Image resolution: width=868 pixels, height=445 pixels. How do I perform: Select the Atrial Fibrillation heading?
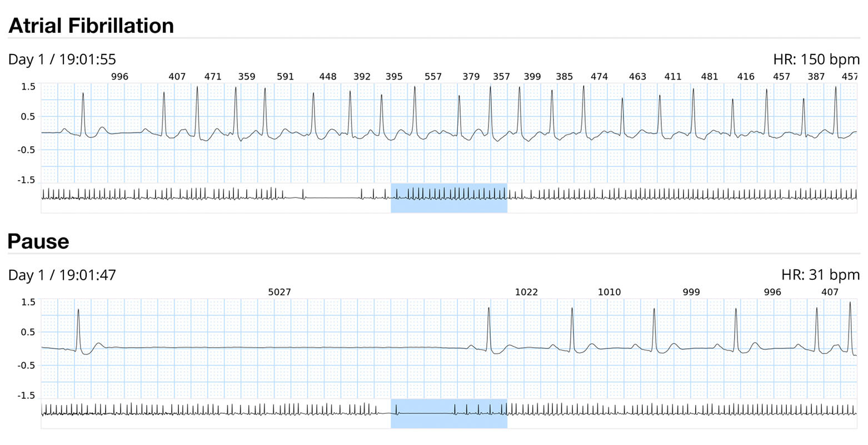91,26
